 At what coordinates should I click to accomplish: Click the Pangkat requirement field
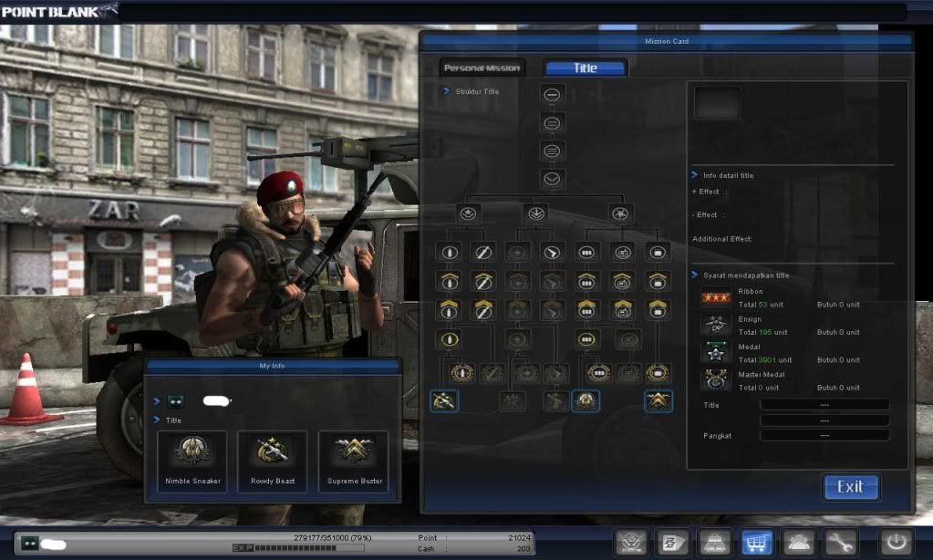tap(824, 435)
